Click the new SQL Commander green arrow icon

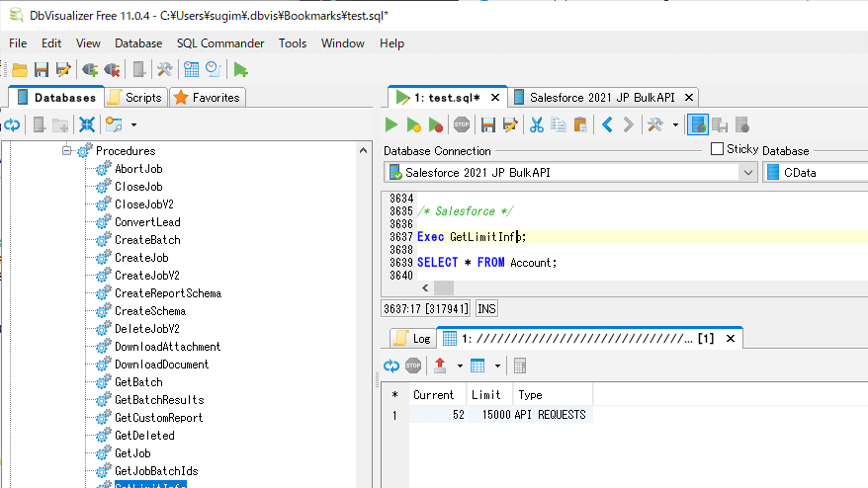click(x=240, y=70)
